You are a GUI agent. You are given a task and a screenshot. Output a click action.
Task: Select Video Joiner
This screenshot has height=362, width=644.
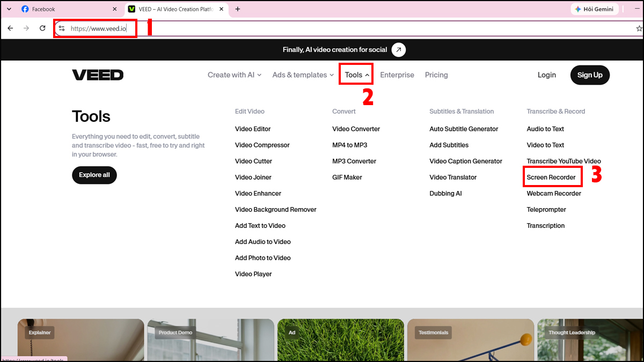click(253, 177)
